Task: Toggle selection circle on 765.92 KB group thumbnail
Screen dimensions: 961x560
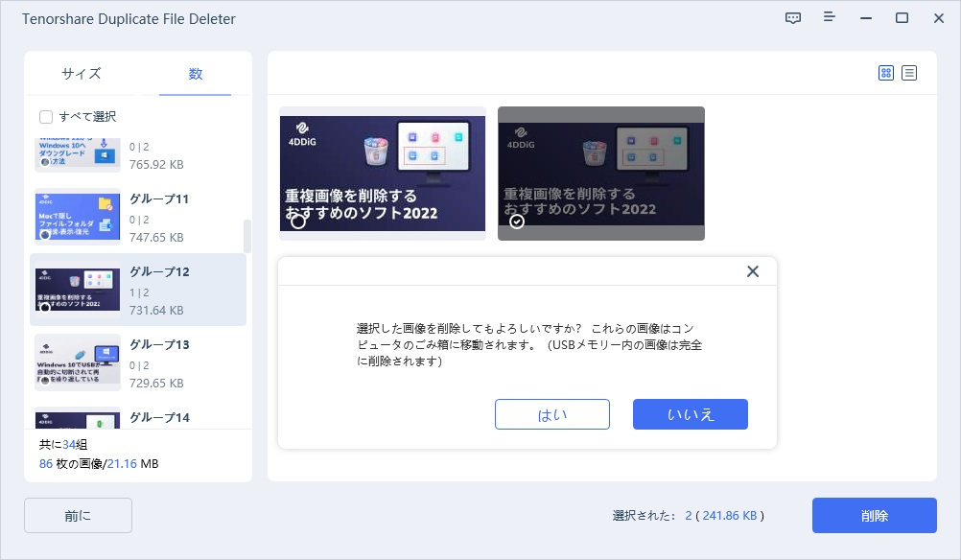Action: 44,162
